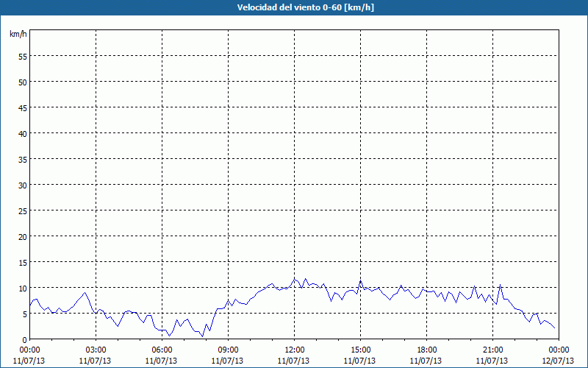Pick the '18:00' time label
Screen dimensions: 588x368
[426, 350]
